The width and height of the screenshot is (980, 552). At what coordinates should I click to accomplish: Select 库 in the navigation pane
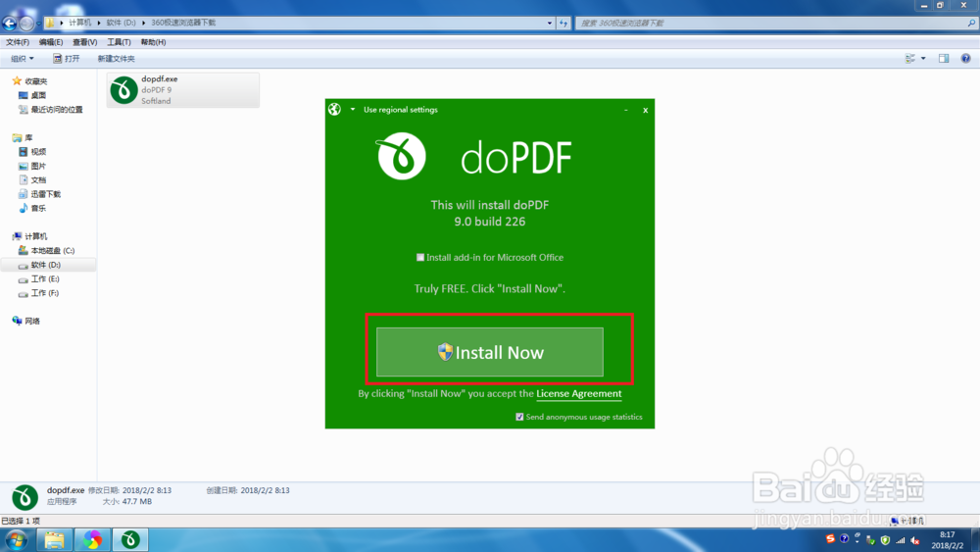[23, 138]
